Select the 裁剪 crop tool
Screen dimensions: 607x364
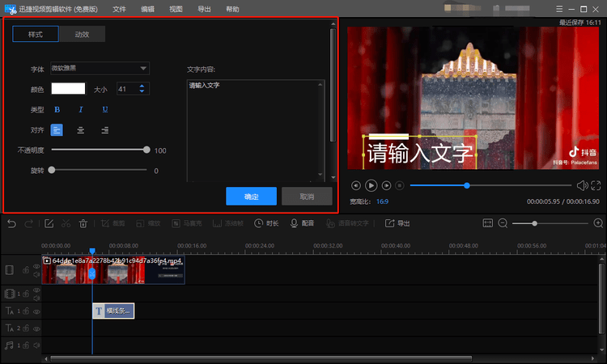point(112,223)
